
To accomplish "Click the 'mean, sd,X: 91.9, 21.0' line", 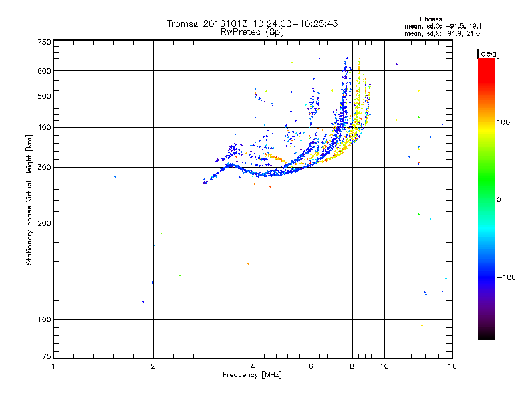I will 442,33.
